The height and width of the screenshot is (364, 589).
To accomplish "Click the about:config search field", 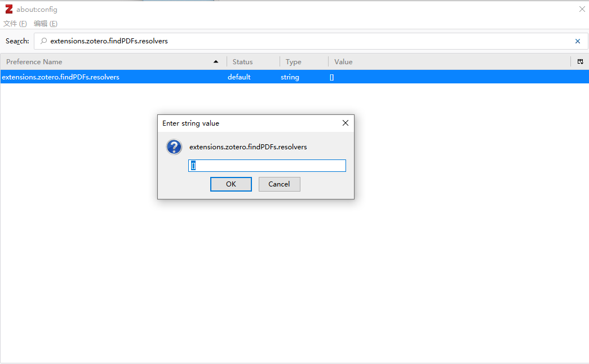I will (311, 41).
